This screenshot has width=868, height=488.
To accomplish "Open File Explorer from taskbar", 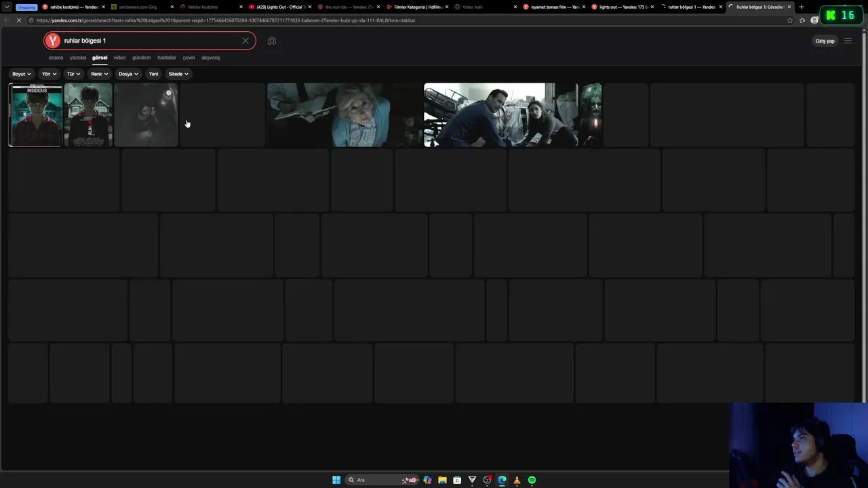I will pos(442,480).
